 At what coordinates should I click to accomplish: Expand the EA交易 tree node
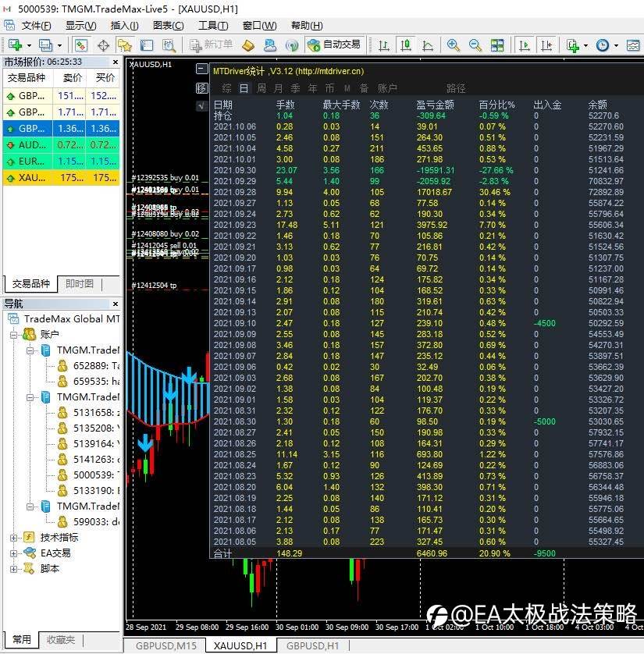coord(13,553)
